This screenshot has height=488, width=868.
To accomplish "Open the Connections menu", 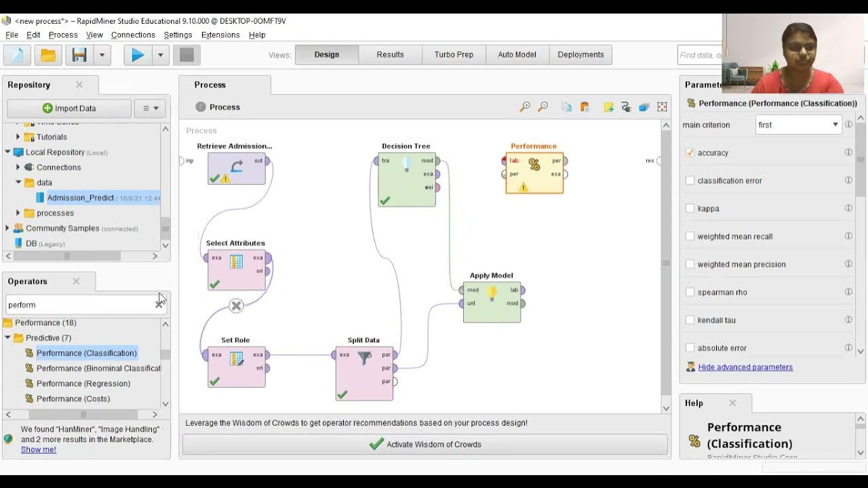I will [133, 35].
